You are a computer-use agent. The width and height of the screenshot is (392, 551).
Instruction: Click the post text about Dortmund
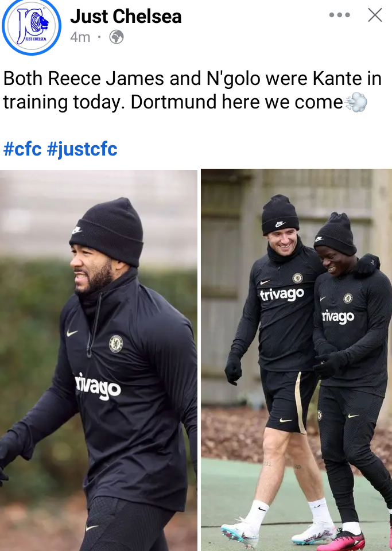point(192,90)
